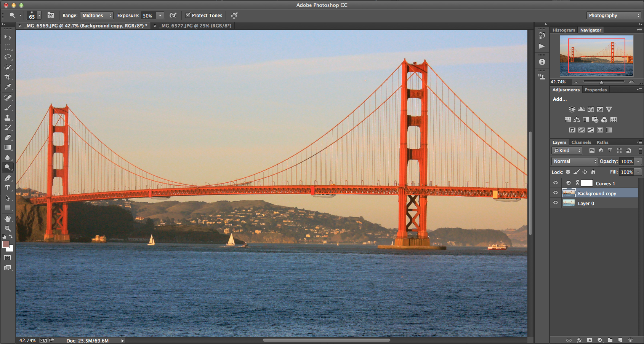Add a Photo Filter adjustment
This screenshot has height=344, width=644.
pyautogui.click(x=595, y=119)
